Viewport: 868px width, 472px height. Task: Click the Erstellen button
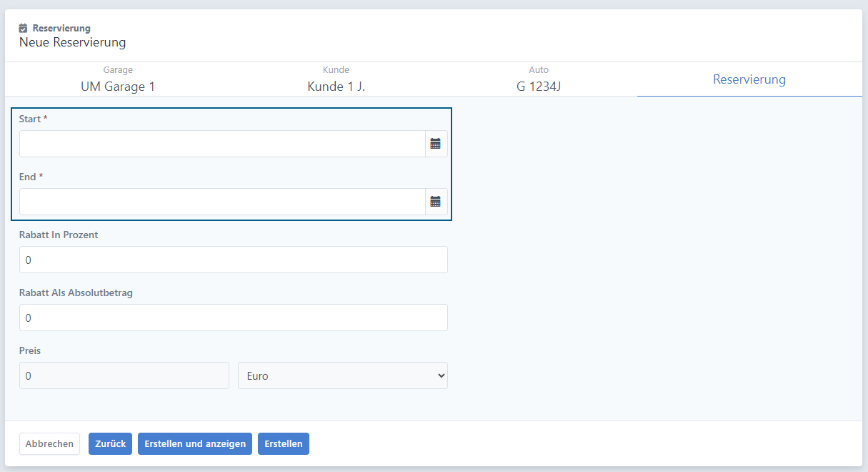click(x=284, y=443)
